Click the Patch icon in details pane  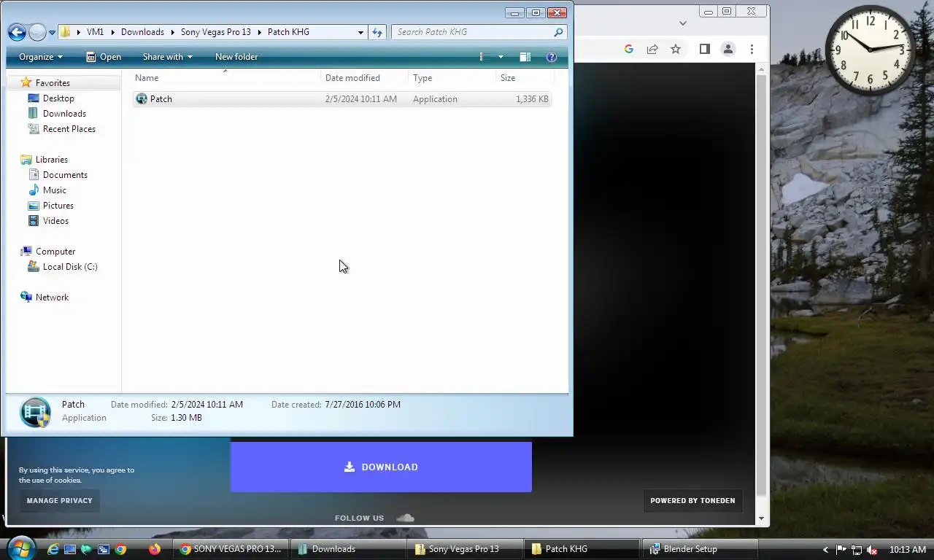tap(35, 412)
